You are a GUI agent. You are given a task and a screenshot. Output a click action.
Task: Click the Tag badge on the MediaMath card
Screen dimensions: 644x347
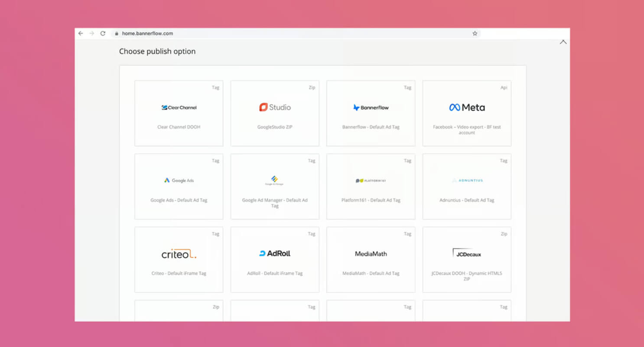[x=407, y=234]
